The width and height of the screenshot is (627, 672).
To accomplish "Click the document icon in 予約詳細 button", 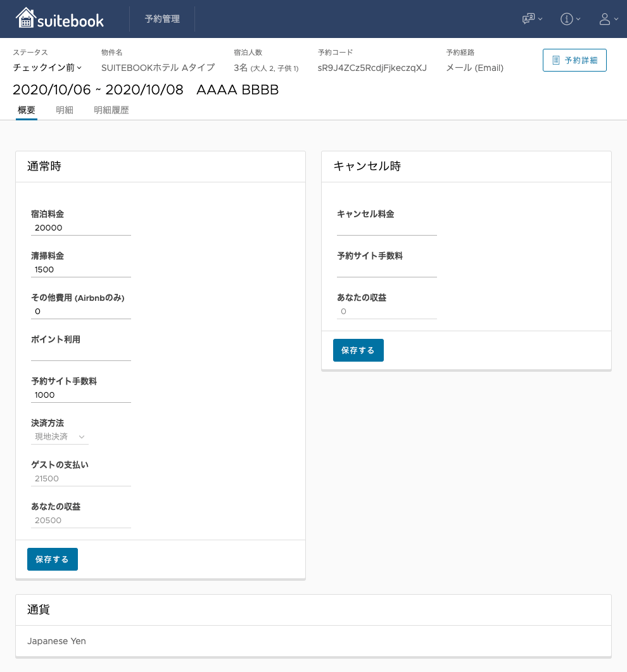I will [556, 60].
